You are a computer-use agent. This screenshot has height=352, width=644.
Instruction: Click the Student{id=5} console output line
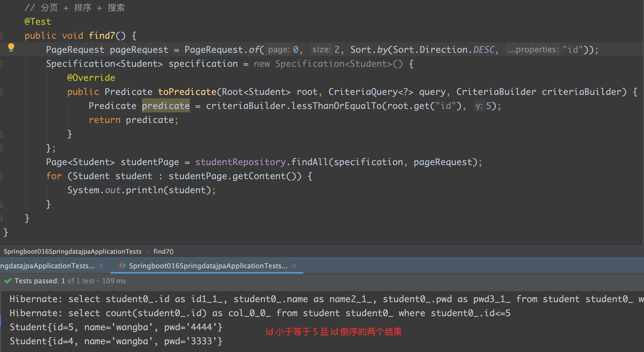click(116, 327)
